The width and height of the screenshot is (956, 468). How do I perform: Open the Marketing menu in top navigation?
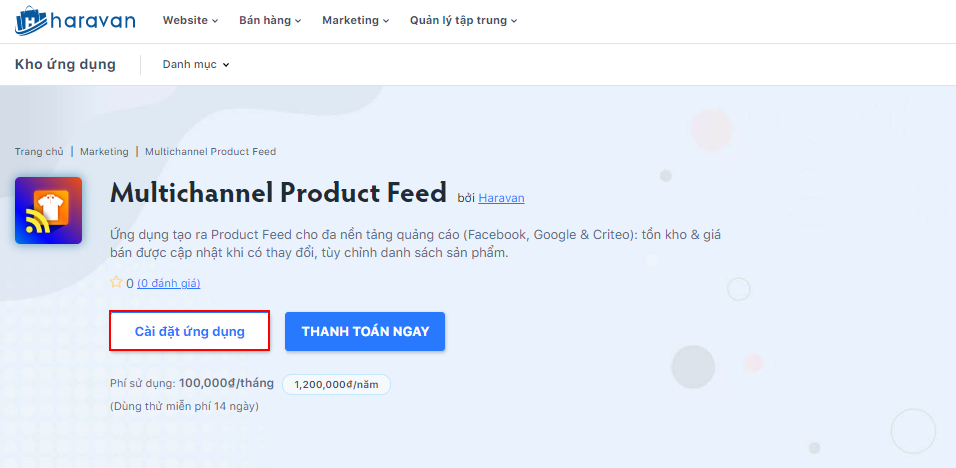coord(355,20)
